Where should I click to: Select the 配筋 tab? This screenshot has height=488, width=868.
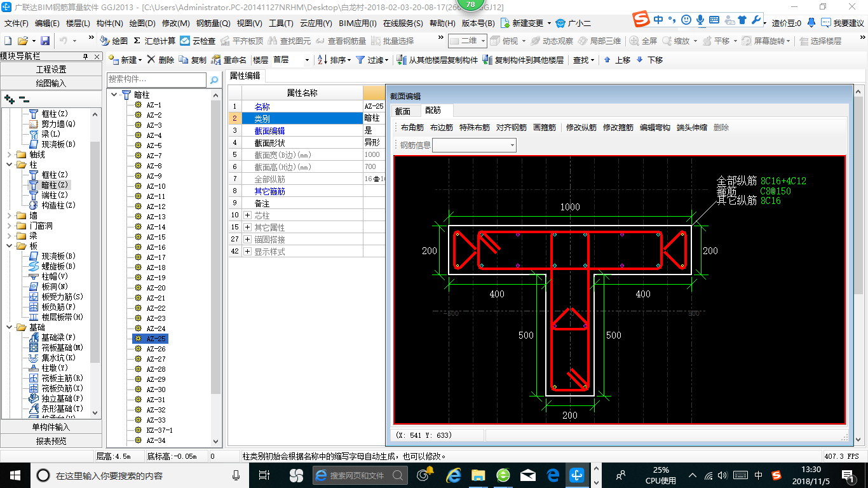tap(433, 111)
